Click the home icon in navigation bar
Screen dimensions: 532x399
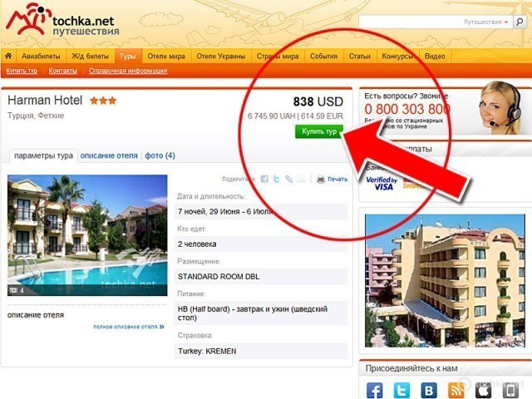click(x=8, y=56)
